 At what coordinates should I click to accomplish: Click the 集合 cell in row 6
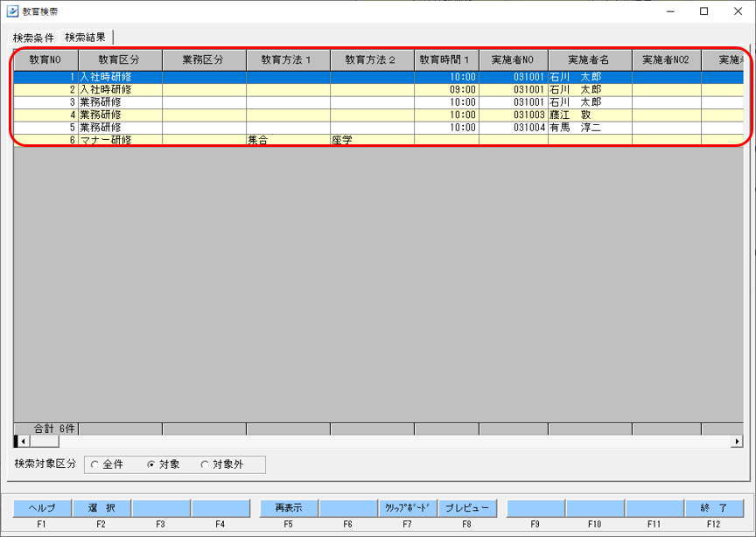pyautogui.click(x=289, y=140)
